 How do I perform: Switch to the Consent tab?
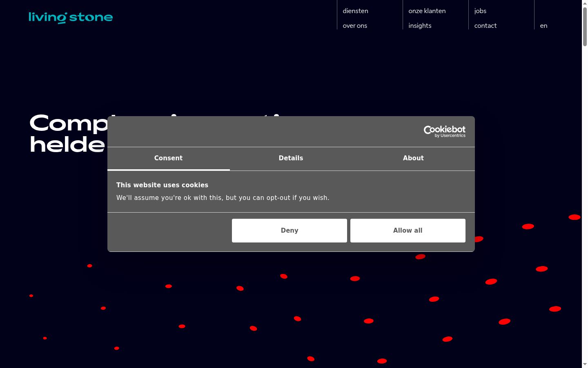pos(168,158)
